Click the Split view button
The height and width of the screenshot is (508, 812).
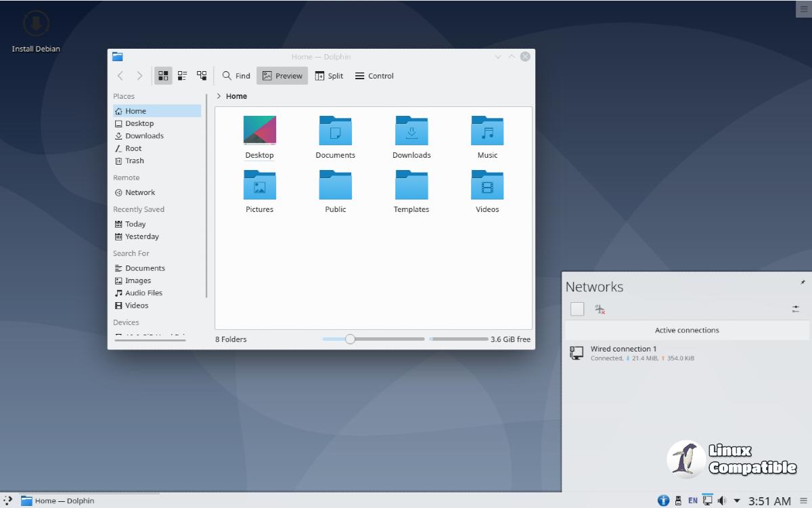click(329, 76)
